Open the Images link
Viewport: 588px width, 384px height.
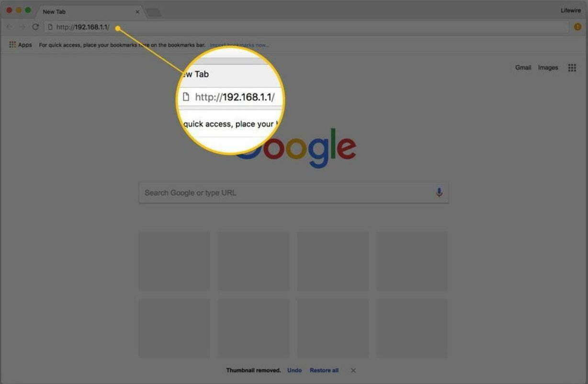click(548, 68)
